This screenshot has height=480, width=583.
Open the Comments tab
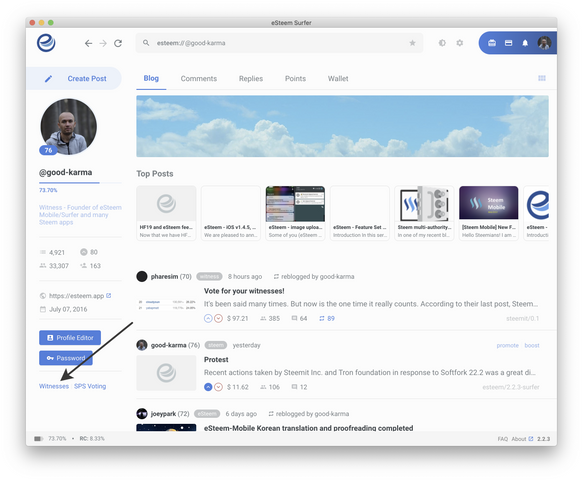pos(199,78)
